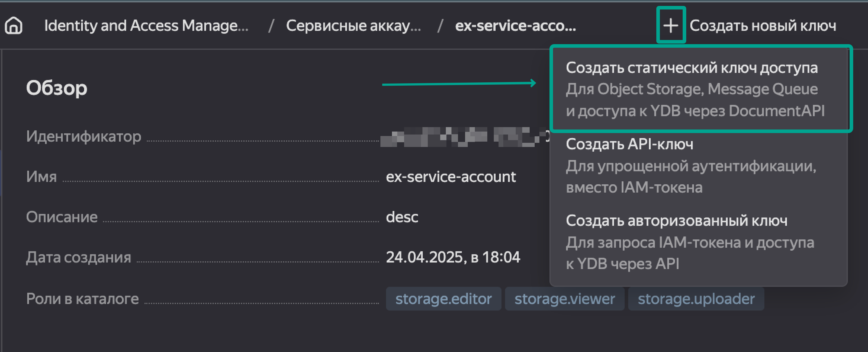Click the creation date 24.04.2025 value

453,257
